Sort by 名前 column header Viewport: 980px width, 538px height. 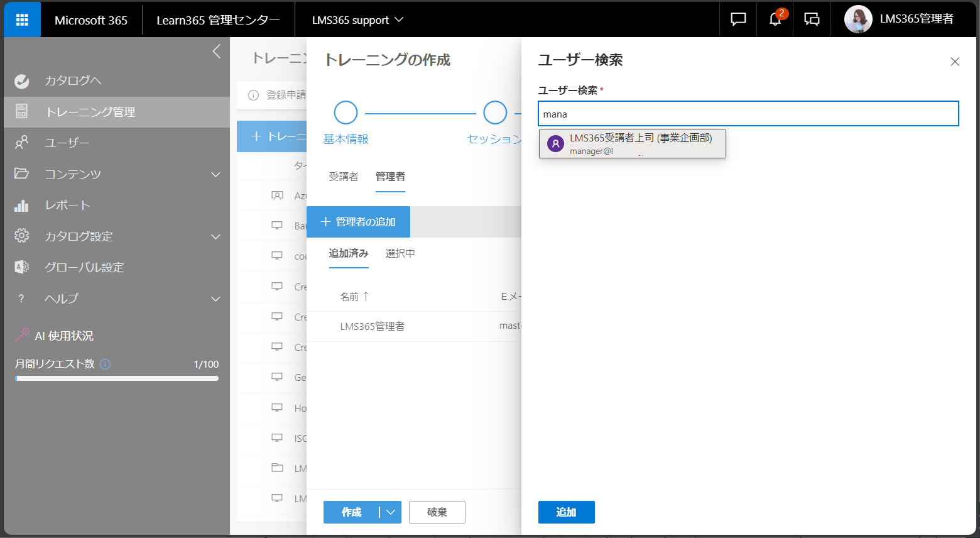354,297
